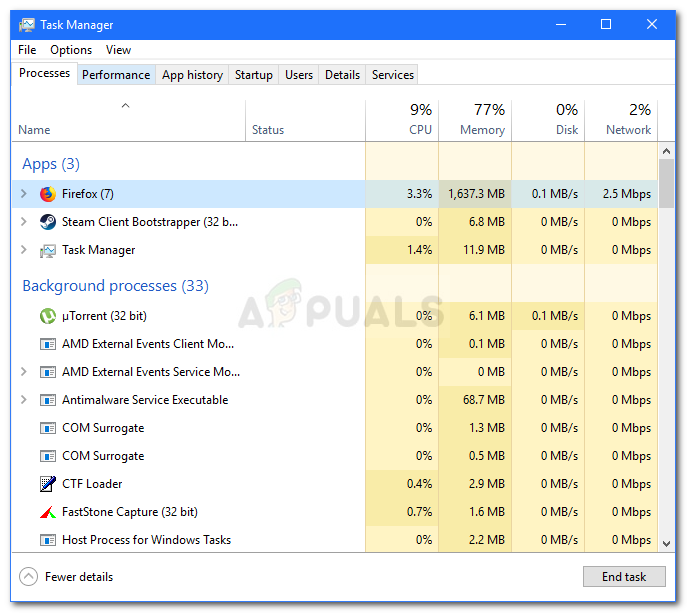Click the Firefox application icon
This screenshot has height=613, width=687.
pyautogui.click(x=48, y=194)
